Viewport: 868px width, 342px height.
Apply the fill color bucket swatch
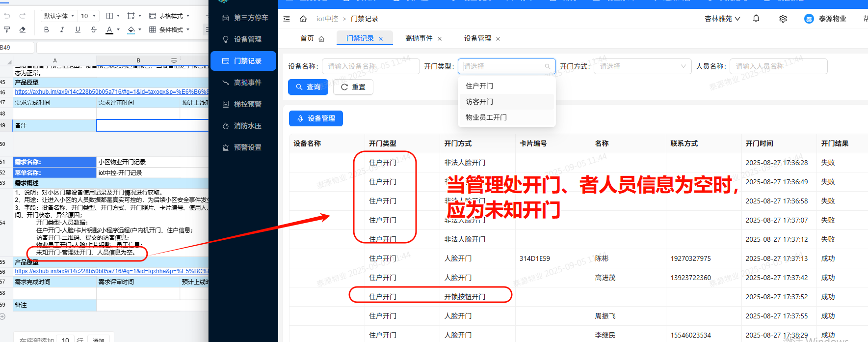131,30
